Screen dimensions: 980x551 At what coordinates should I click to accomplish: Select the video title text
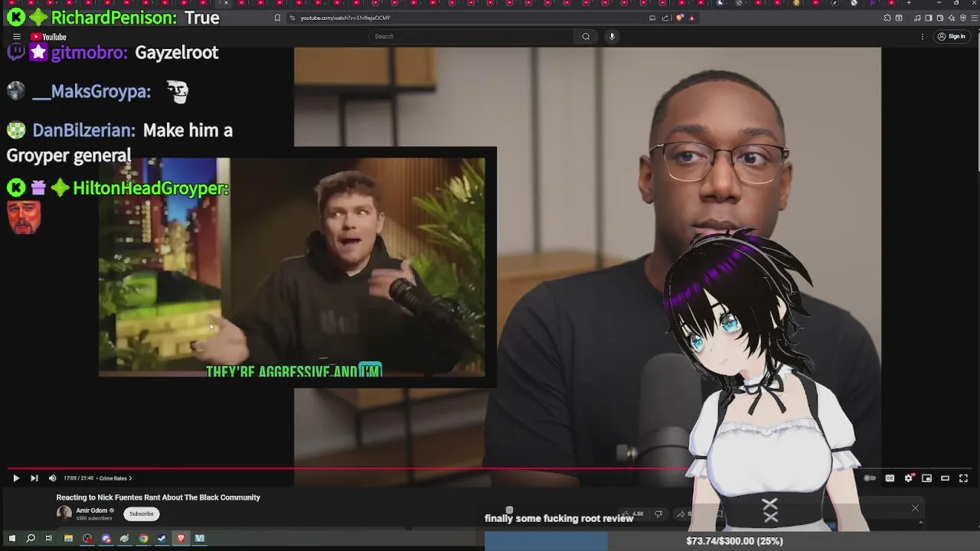(158, 497)
